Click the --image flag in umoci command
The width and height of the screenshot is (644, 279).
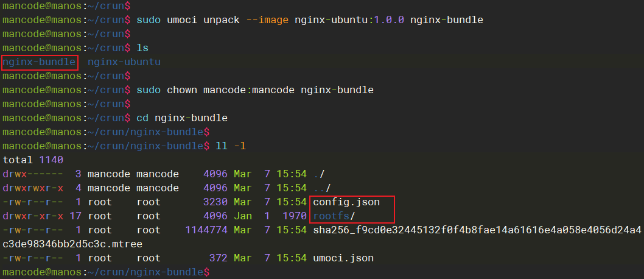click(x=267, y=19)
